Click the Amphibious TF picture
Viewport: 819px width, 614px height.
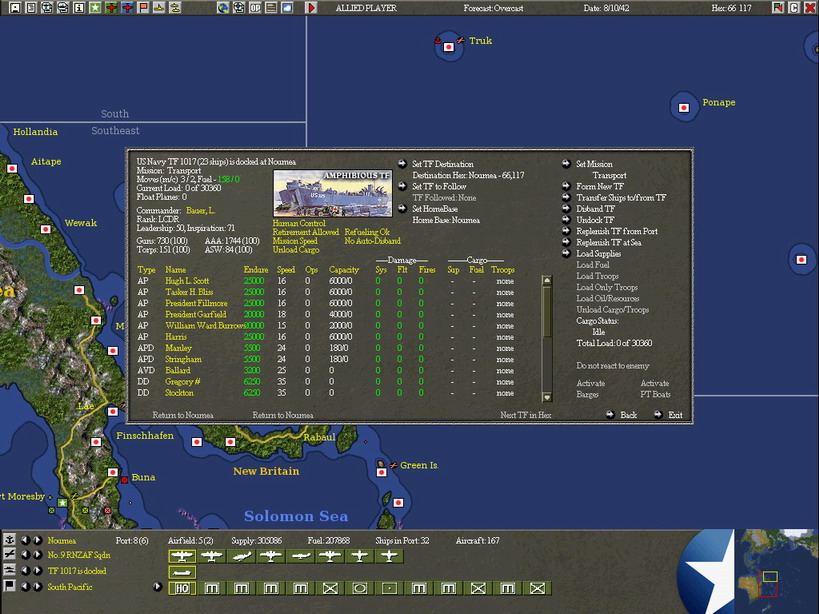[x=332, y=193]
